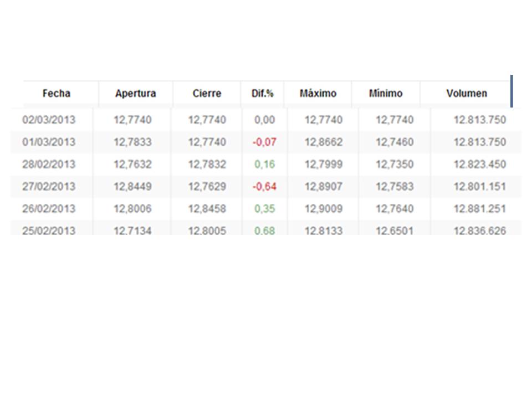Select date 26/02/2013
The height and width of the screenshot is (399, 532).
pyautogui.click(x=49, y=209)
